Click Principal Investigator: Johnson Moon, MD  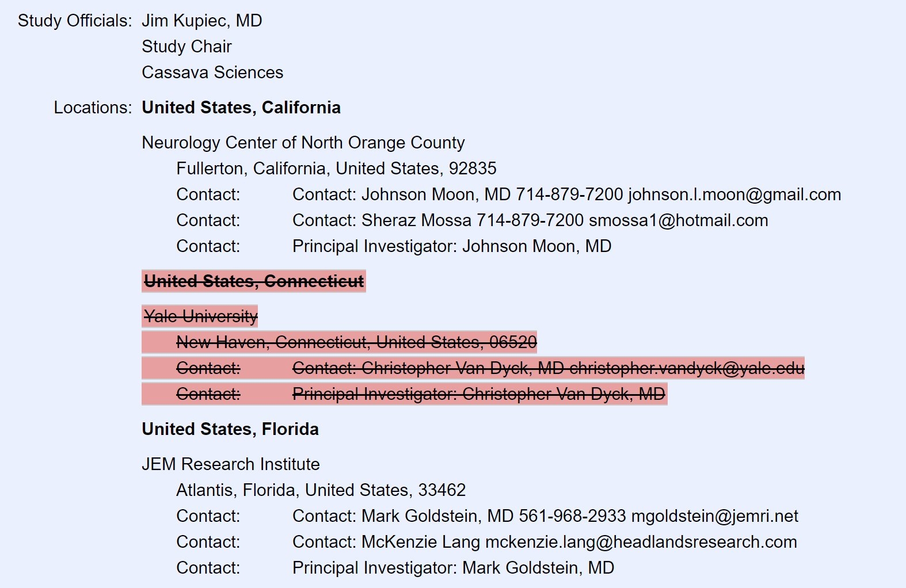(451, 246)
